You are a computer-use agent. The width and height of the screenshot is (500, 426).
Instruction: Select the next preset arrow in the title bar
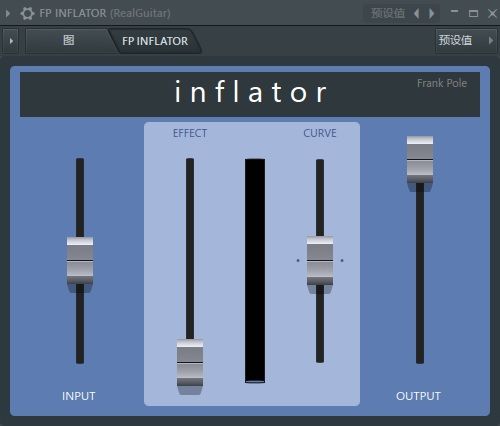431,13
